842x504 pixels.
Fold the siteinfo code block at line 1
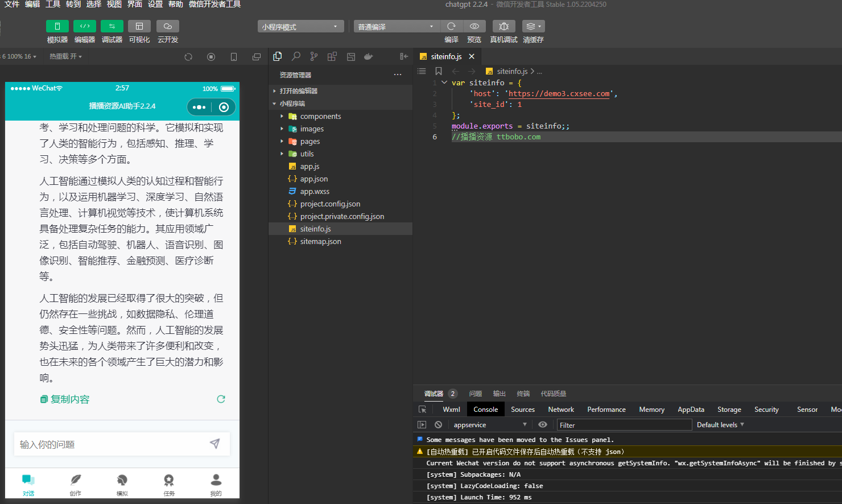coord(444,82)
